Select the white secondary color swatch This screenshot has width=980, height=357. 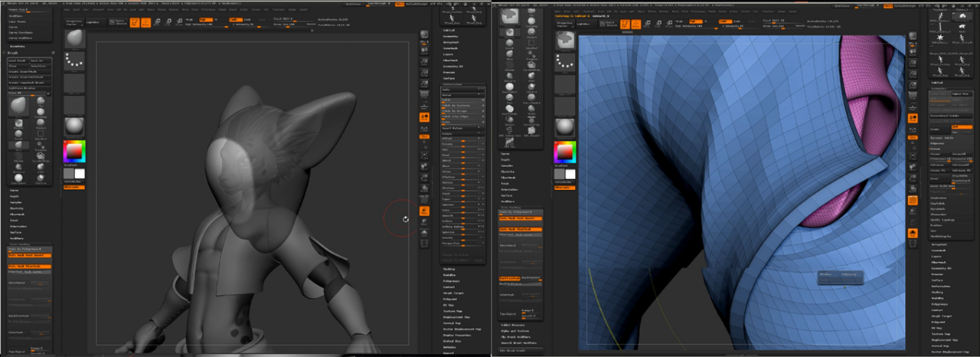pyautogui.click(x=80, y=174)
